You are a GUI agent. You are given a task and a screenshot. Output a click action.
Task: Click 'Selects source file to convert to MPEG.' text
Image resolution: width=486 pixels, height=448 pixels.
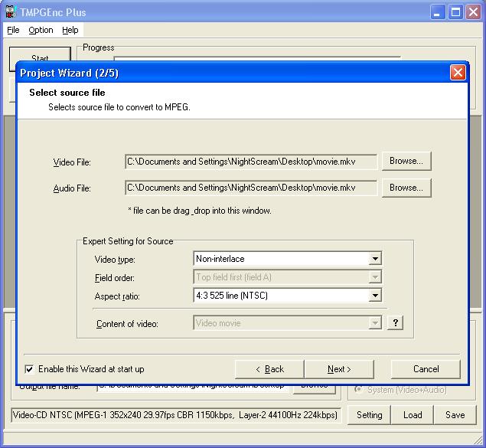(119, 107)
